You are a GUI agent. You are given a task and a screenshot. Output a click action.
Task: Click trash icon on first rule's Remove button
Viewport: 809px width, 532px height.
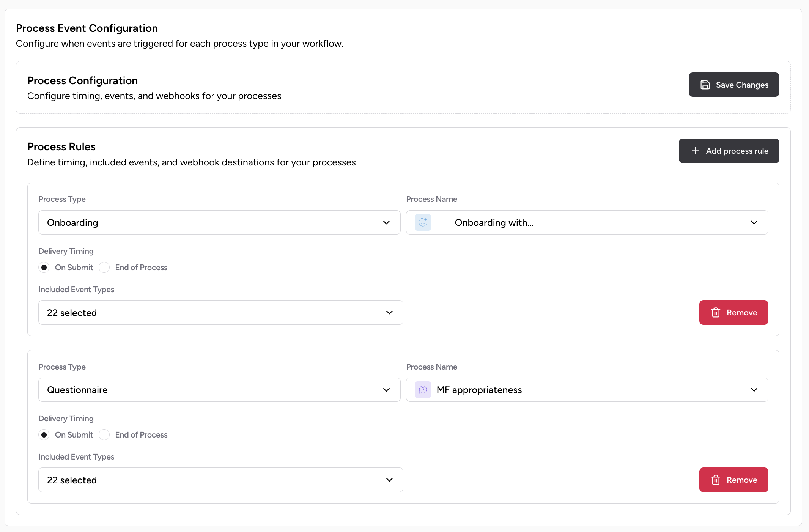(x=716, y=313)
